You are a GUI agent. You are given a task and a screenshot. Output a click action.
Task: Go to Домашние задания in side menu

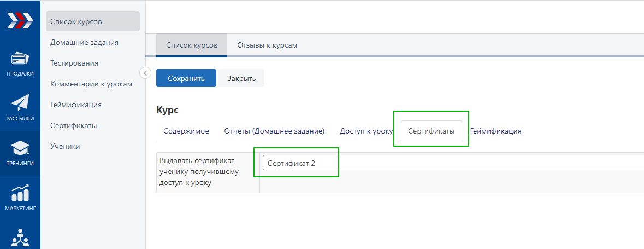(x=84, y=42)
